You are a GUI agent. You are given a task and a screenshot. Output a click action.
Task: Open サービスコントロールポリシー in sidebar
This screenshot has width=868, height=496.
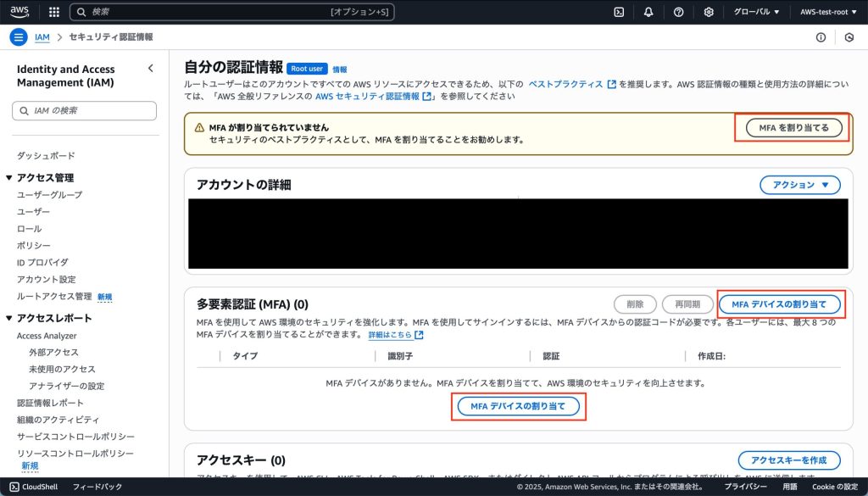75,437
